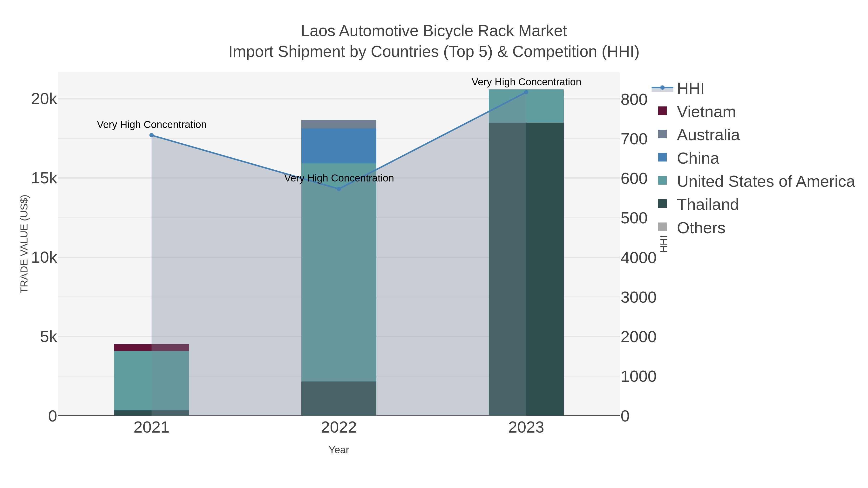The image size is (868, 488).
Task: Click the 4000 HHI axis tick
Action: pos(638,258)
